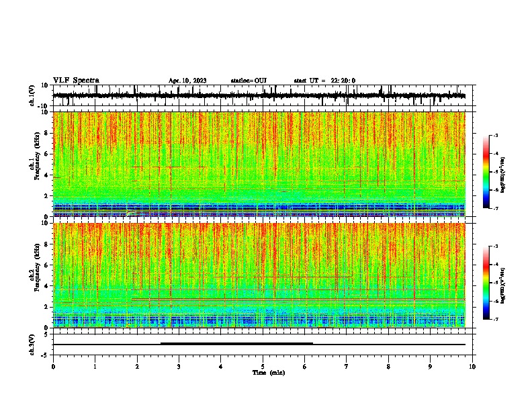Image resolution: width=532 pixels, height=411 pixels.
Task: Click the "-5" tick on ch.3(V) axis
Action: [46, 355]
